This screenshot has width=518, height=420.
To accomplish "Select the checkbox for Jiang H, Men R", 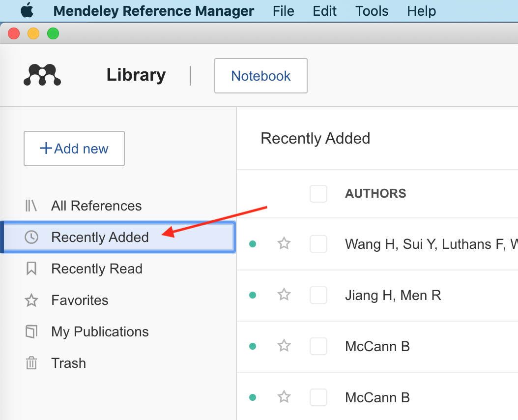I will point(318,295).
